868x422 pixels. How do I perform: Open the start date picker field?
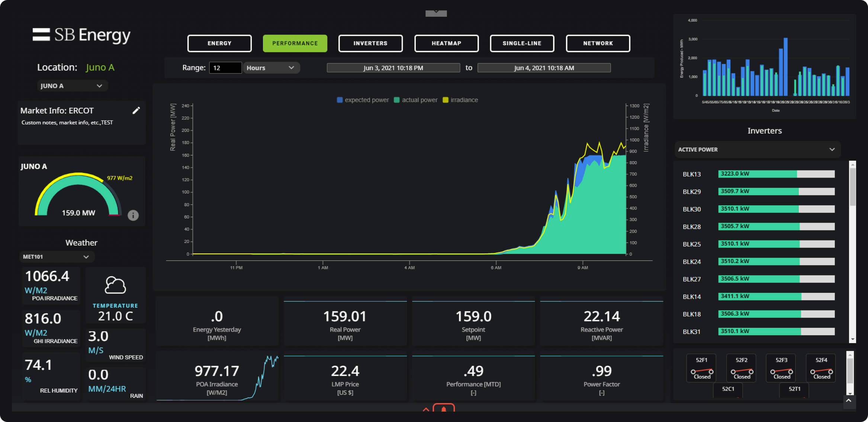(x=393, y=67)
